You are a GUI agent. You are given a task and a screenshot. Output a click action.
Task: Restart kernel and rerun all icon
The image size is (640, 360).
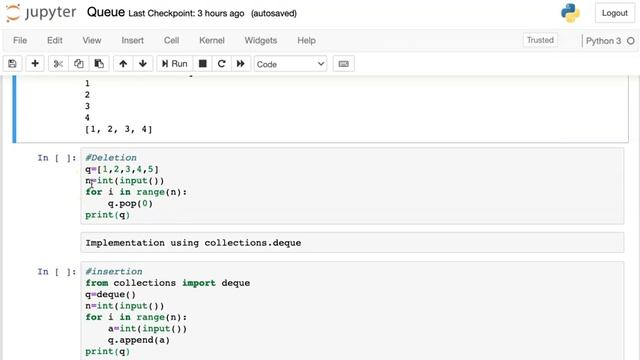(240, 64)
